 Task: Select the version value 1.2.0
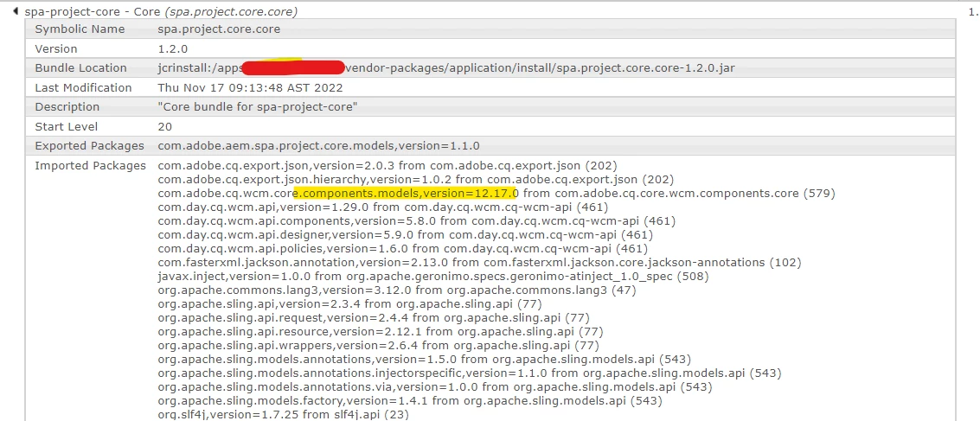click(x=173, y=48)
